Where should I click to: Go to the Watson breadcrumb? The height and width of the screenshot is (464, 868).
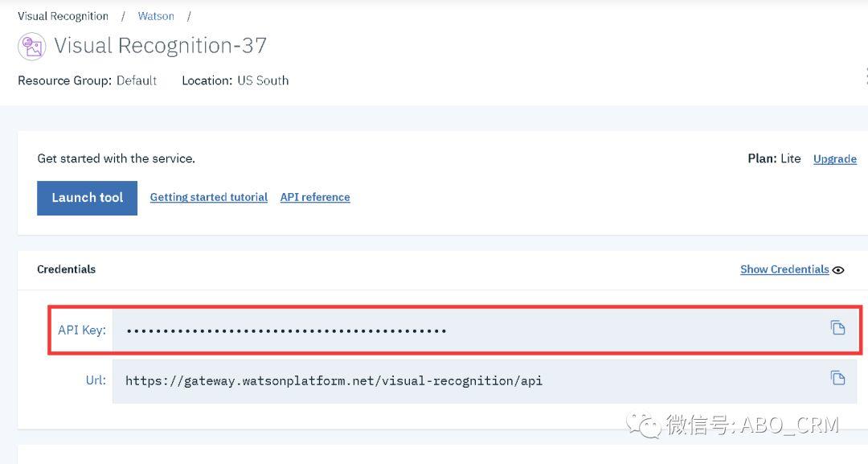156,16
